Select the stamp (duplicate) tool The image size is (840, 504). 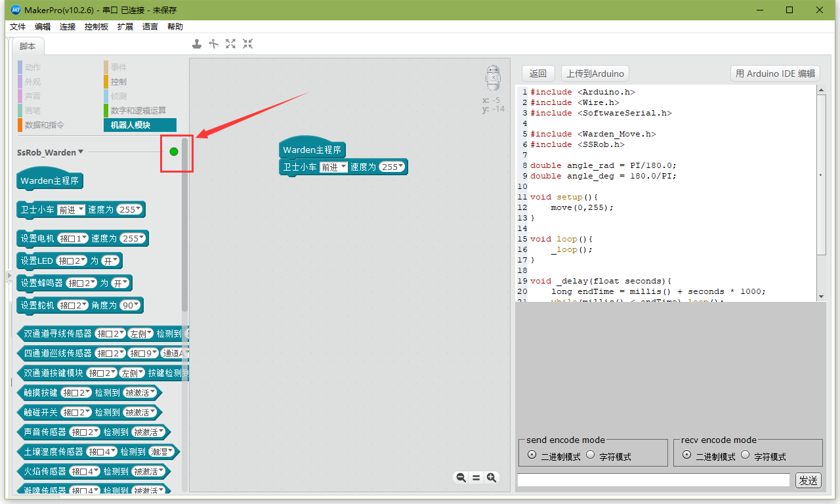tap(197, 43)
